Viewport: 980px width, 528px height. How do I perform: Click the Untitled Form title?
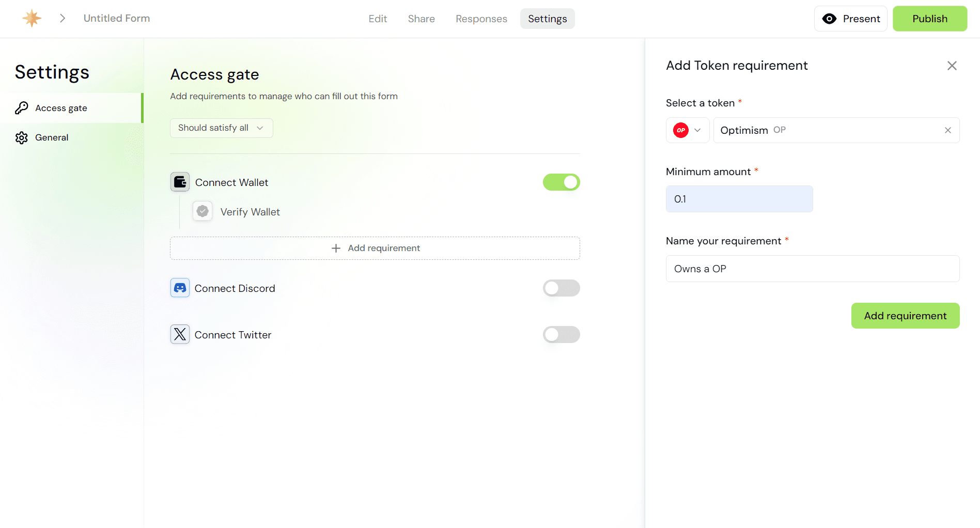coord(117,18)
